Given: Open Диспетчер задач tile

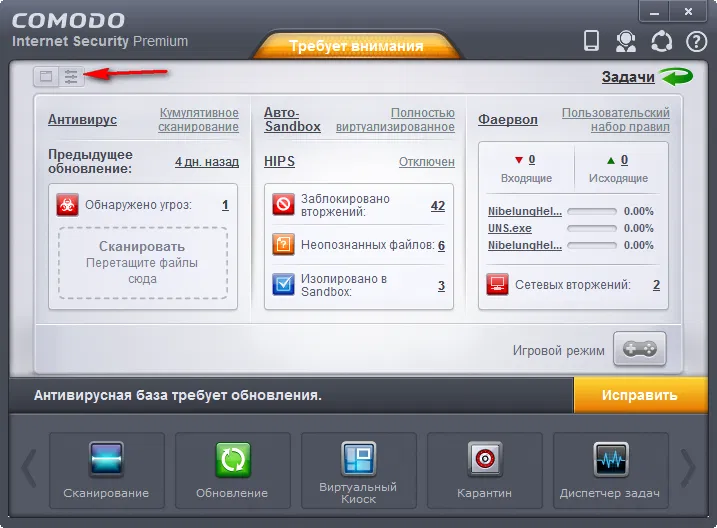Looking at the screenshot, I should [x=610, y=470].
